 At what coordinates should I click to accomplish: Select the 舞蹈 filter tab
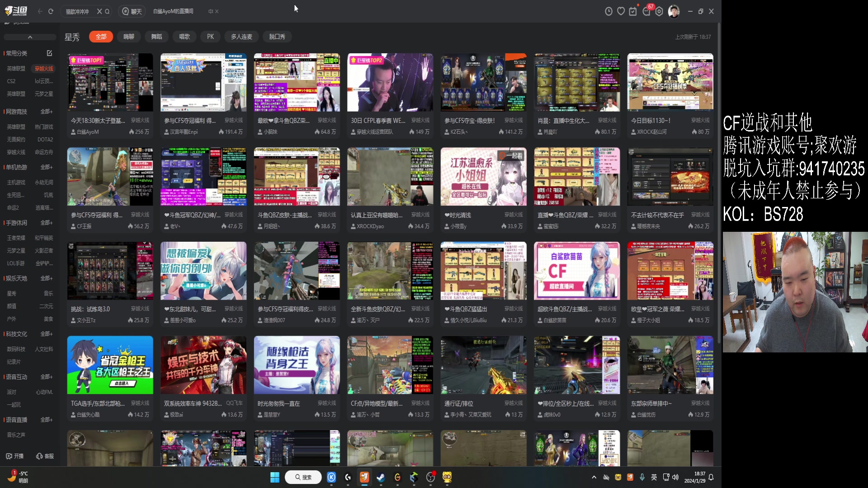(156, 37)
